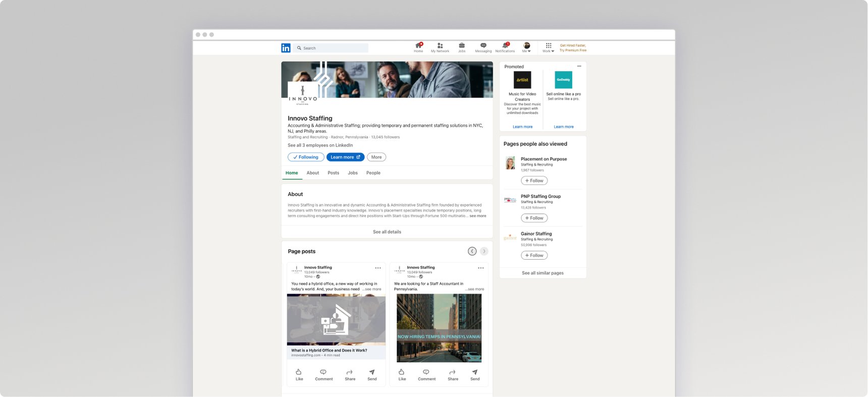Screen dimensions: 868x397
Task: Expand hybrid office post see more
Action: (372, 289)
